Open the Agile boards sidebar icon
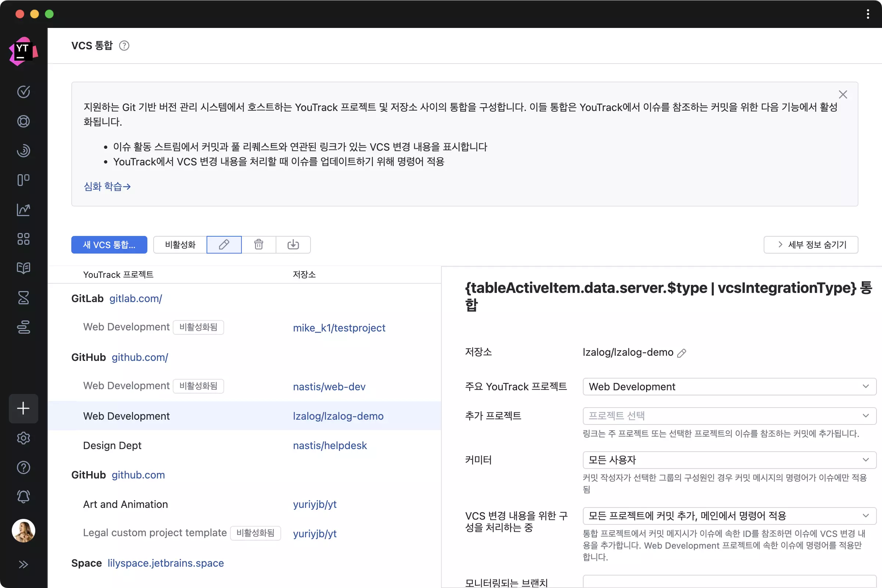Screen dimensions: 882x588 (x=23, y=180)
